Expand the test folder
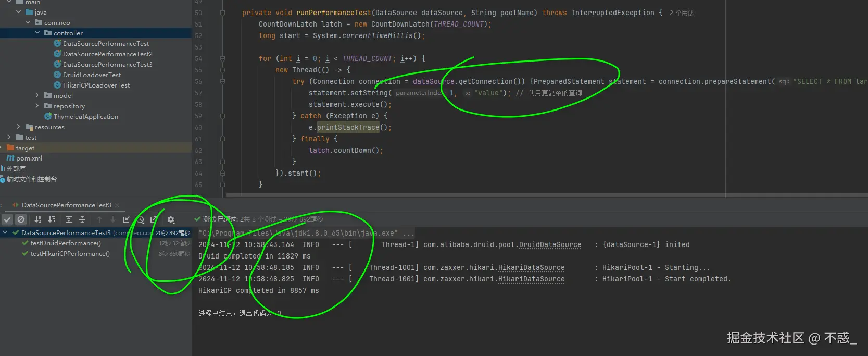868x356 pixels. 9,137
